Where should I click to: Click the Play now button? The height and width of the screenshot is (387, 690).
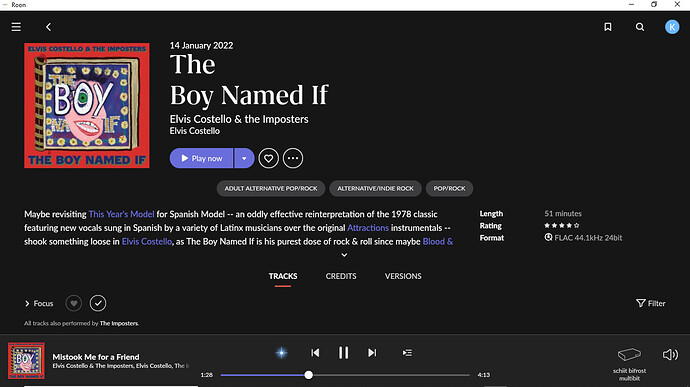tap(201, 158)
